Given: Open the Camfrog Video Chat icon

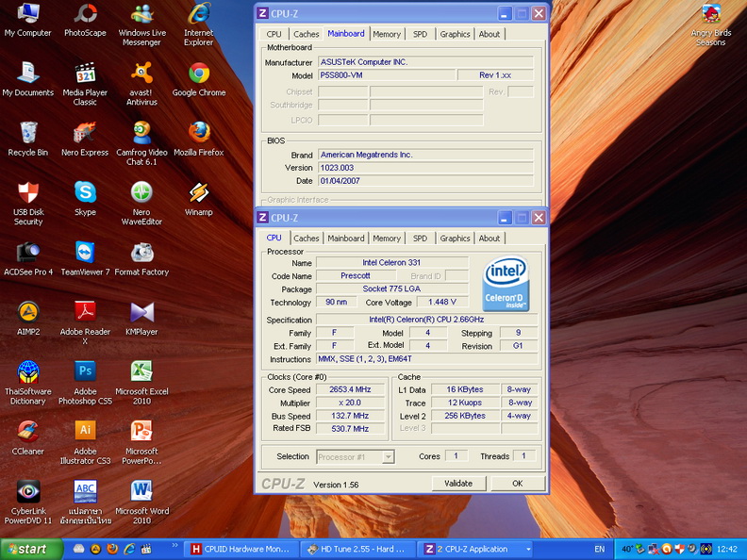Looking at the screenshot, I should 141,133.
